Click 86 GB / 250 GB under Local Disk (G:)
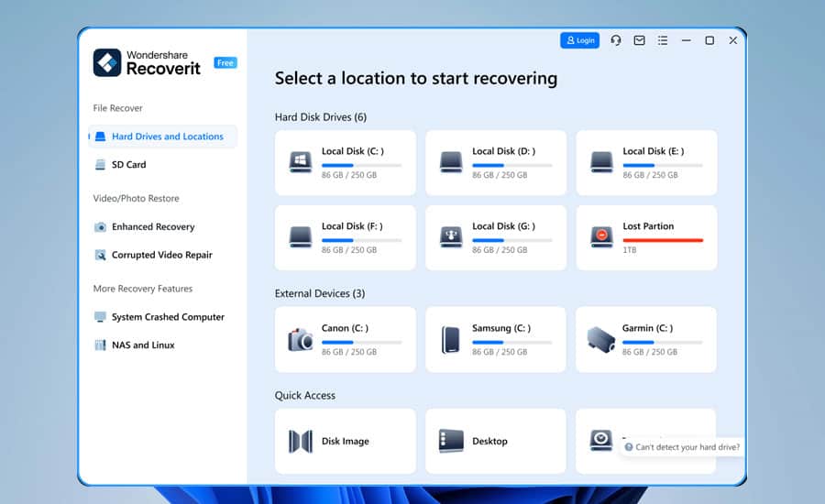 tap(500, 250)
